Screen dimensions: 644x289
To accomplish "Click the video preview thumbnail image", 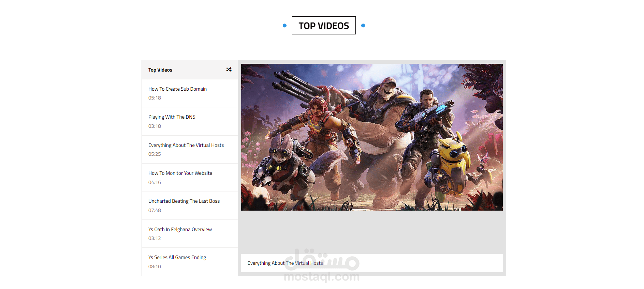I will [x=372, y=137].
